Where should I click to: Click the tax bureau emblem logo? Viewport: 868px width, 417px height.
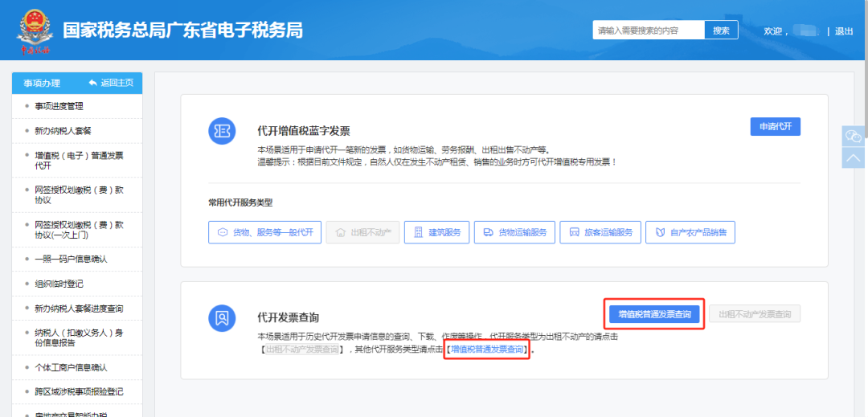tap(35, 31)
